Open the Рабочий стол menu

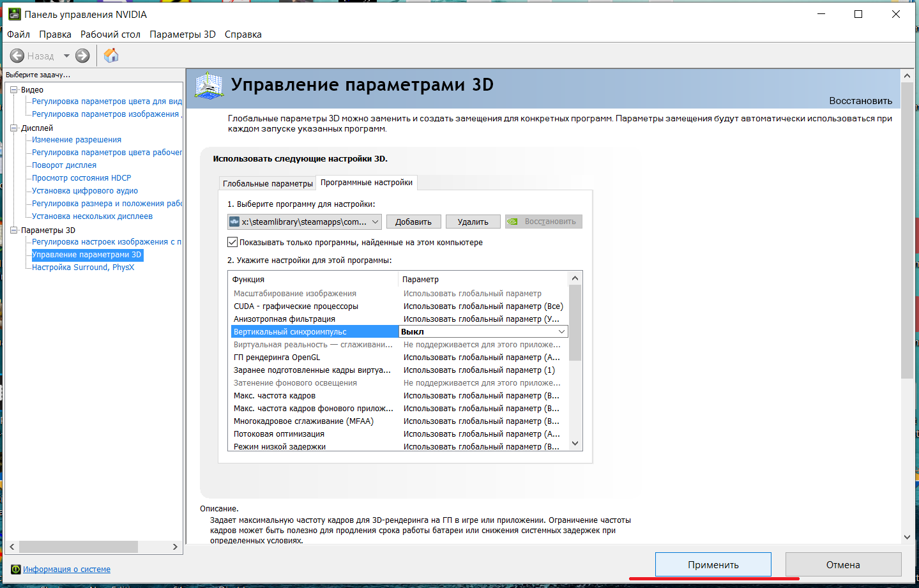tap(110, 34)
